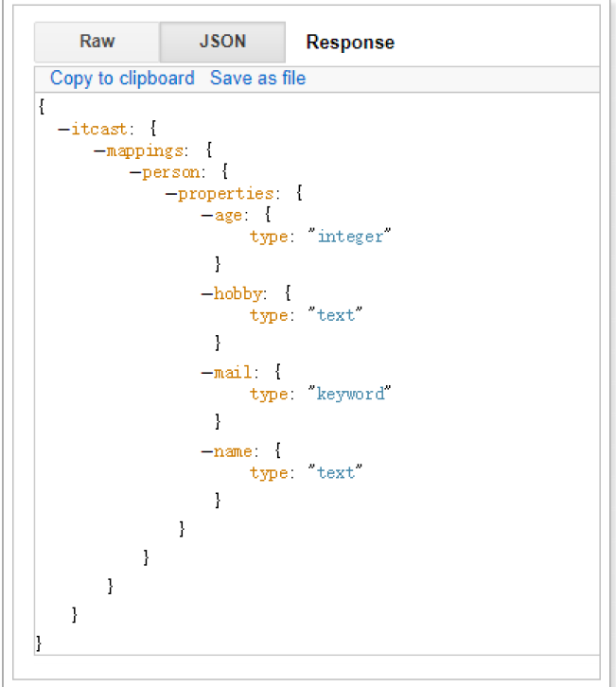Viewport: 616px width, 687px height.
Task: Collapse the person node
Action: (x=135, y=173)
